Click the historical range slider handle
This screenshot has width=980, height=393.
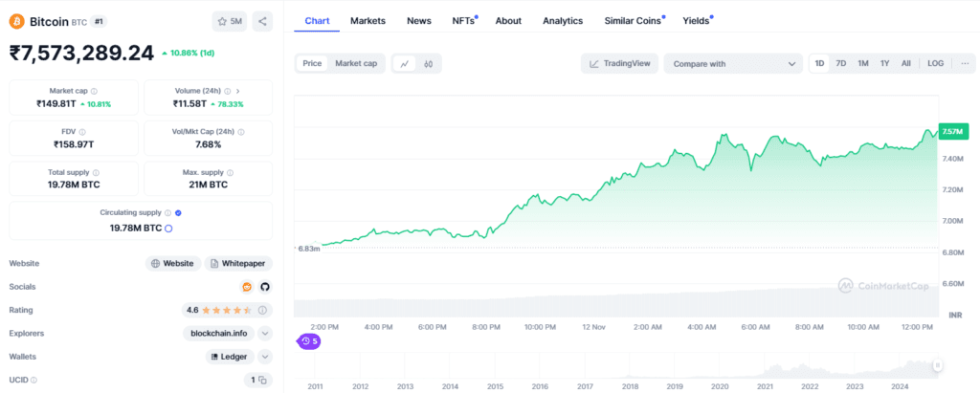(938, 365)
